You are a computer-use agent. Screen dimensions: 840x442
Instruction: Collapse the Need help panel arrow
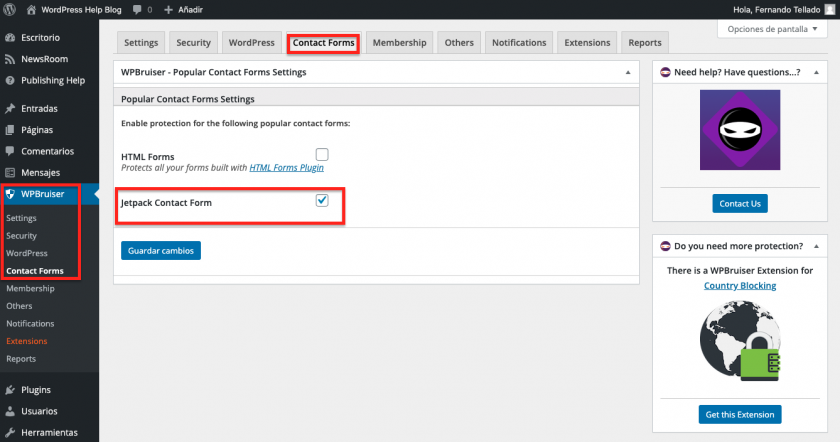816,73
